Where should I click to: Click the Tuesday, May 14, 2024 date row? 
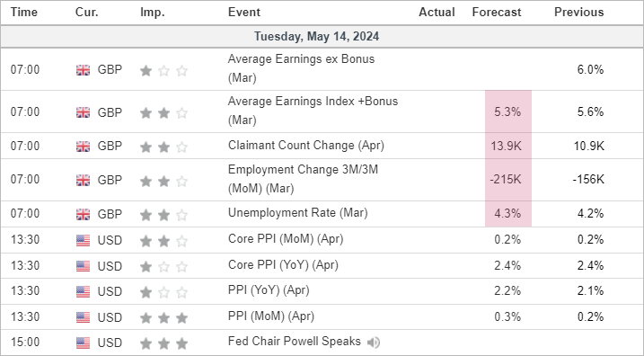pyautogui.click(x=322, y=37)
